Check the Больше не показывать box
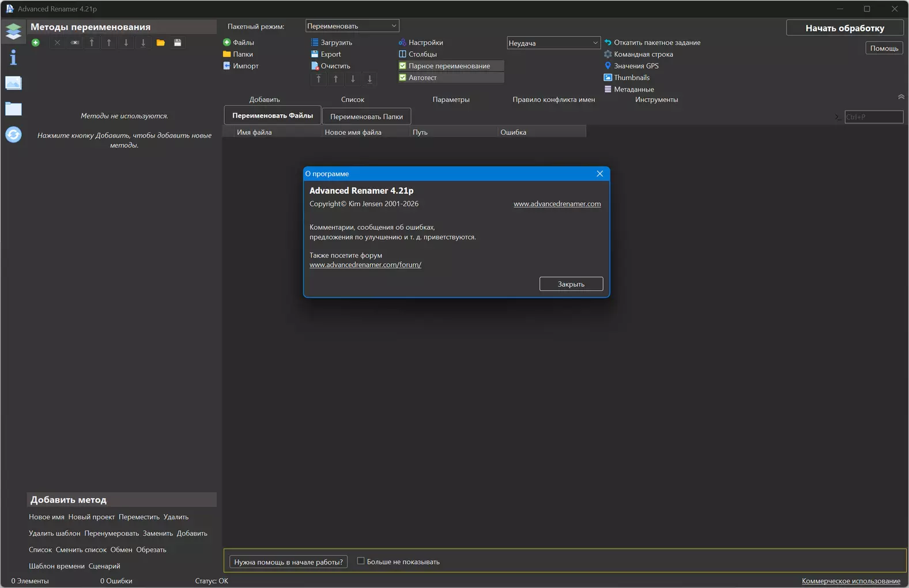The width and height of the screenshot is (909, 588). click(x=361, y=561)
